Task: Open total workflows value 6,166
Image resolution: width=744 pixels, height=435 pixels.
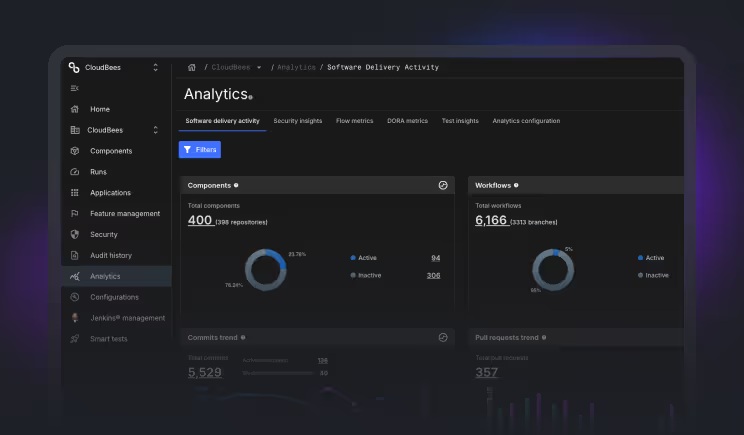Action: (491, 220)
